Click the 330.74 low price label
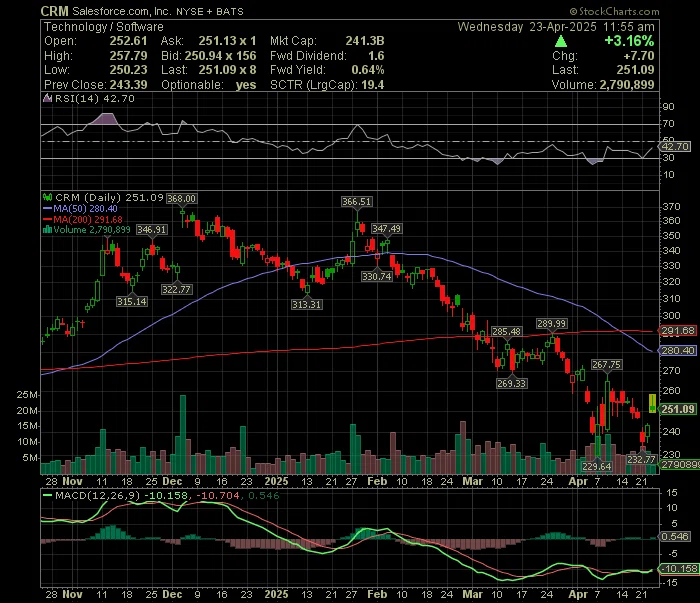The height and width of the screenshot is (603, 700). tap(377, 277)
